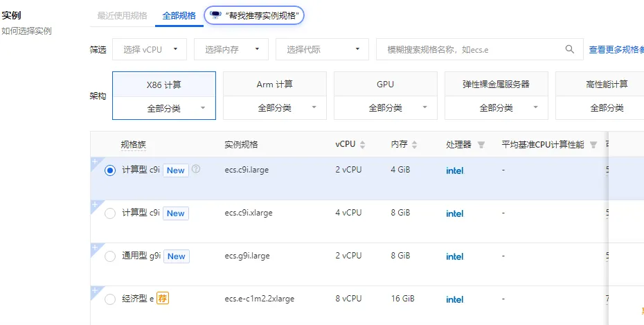
Task: Select X86 计算 architecture
Action: [x=164, y=85]
